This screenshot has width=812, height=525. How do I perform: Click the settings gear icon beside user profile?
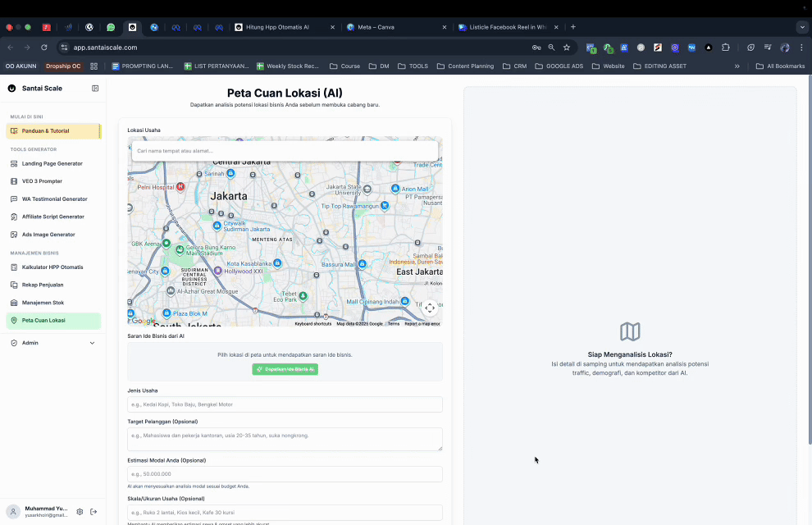coord(80,512)
